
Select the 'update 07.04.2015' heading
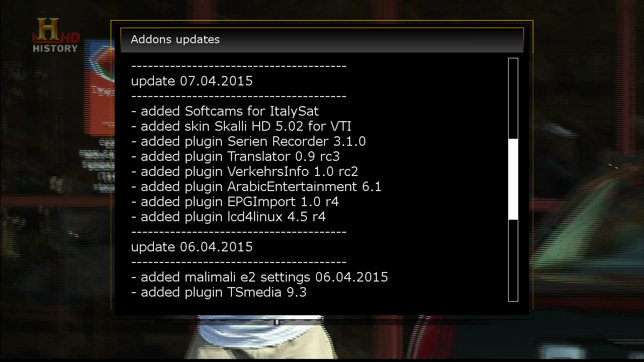(192, 81)
